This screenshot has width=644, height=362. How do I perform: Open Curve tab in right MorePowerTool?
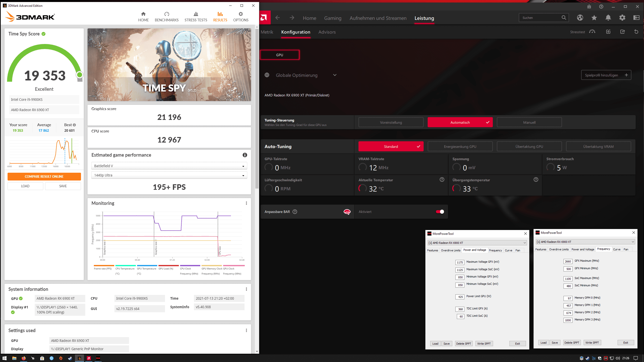click(x=617, y=249)
